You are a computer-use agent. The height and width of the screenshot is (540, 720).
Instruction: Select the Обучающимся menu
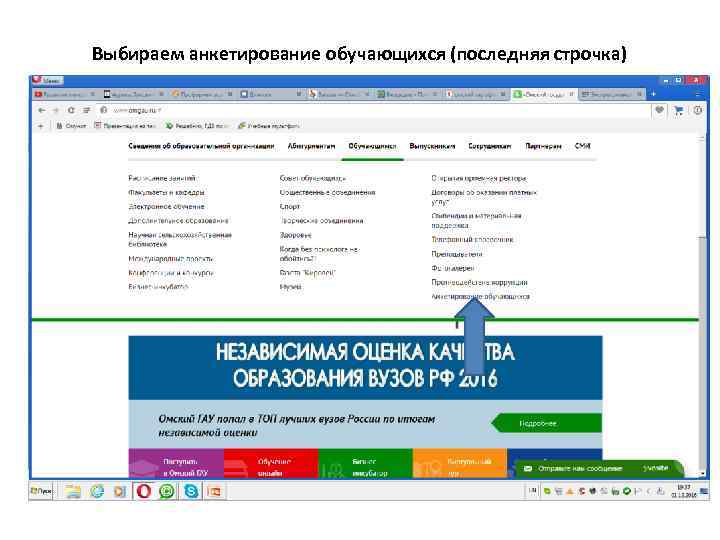[x=372, y=146]
